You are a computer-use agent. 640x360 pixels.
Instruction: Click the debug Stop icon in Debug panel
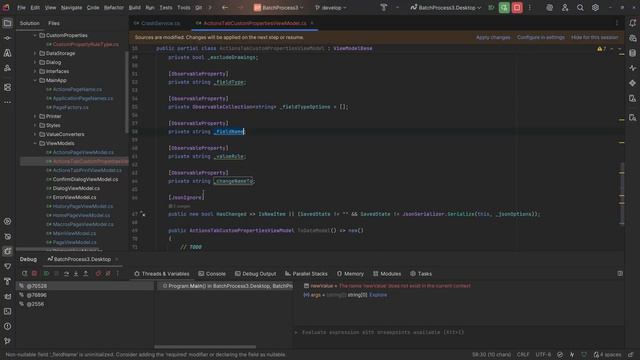(35, 273)
